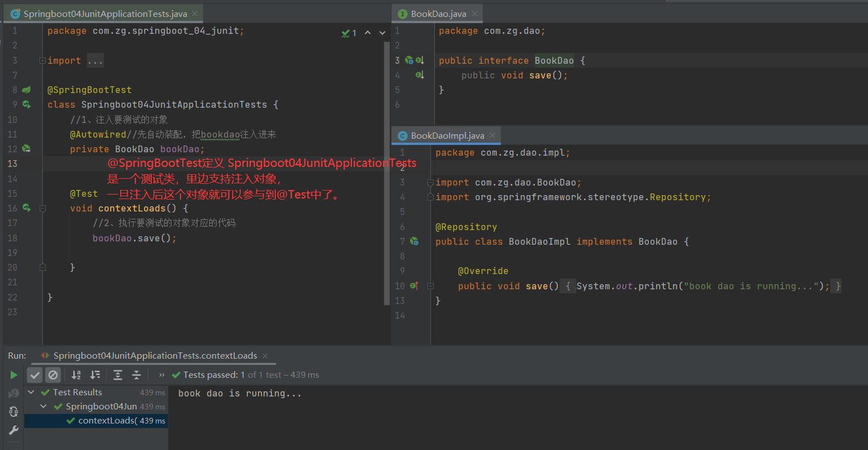Click the Spring leaf gutter icon at line 8

click(26, 90)
